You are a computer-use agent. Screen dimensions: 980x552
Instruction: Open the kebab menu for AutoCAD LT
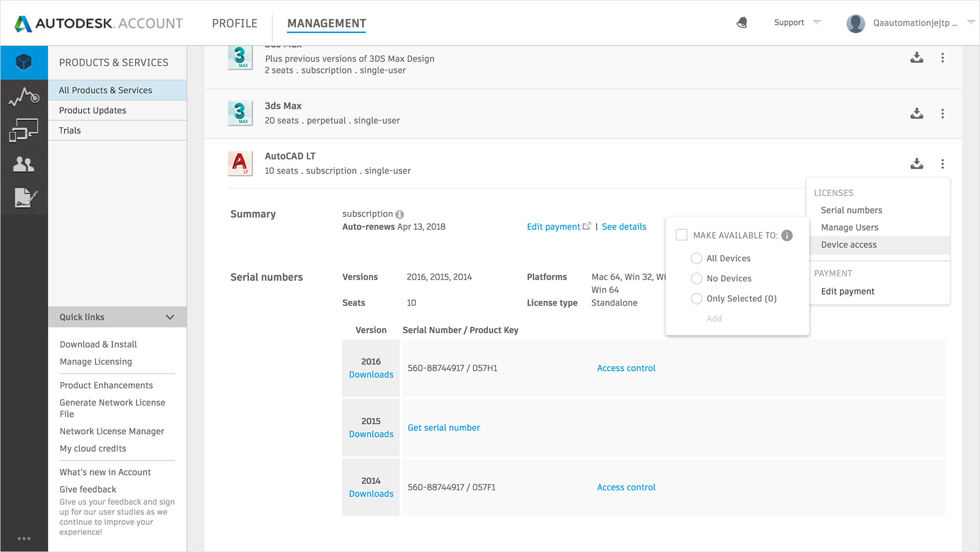(x=943, y=164)
